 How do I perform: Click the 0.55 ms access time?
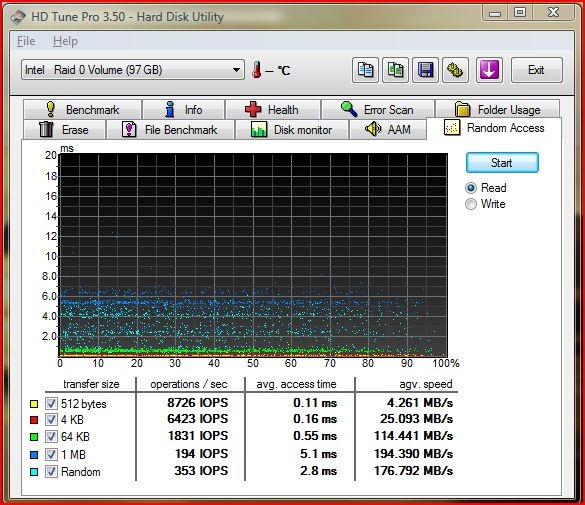[315, 436]
